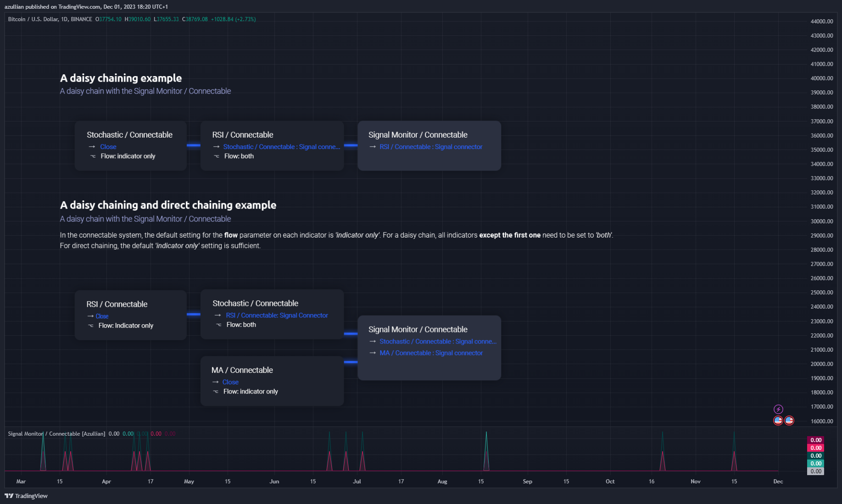
Task: Click 'MA / Connectable : Signal connector' link
Action: 431,353
